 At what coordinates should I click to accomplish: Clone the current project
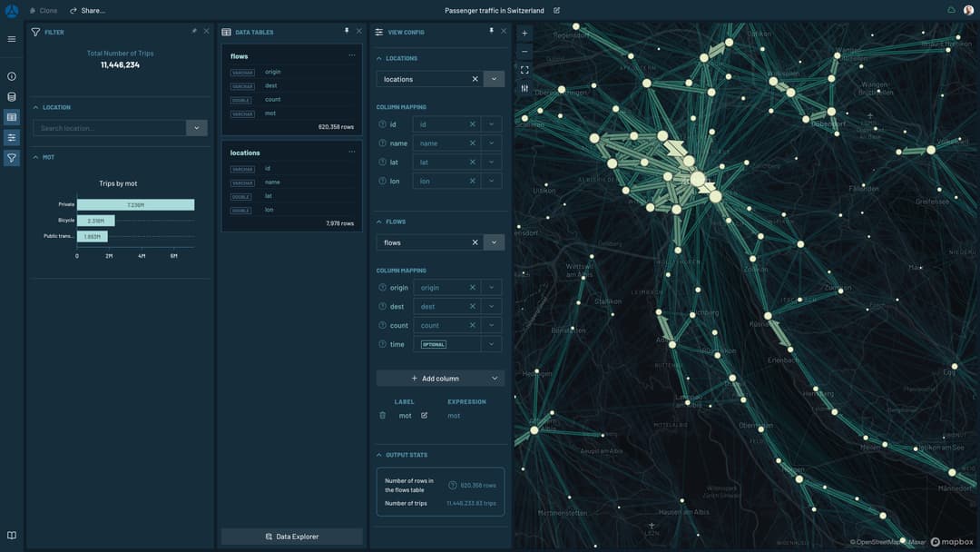pos(45,8)
